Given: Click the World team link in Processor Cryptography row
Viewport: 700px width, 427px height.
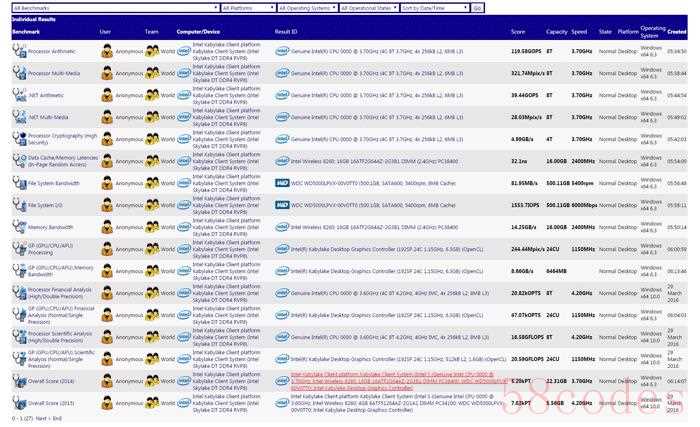Looking at the screenshot, I should pos(168,139).
